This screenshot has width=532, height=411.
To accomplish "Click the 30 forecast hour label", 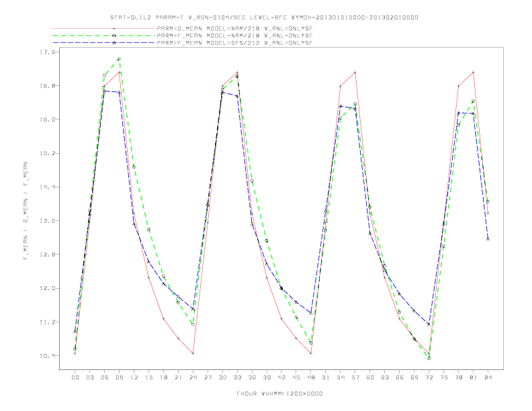I will pyautogui.click(x=222, y=377).
